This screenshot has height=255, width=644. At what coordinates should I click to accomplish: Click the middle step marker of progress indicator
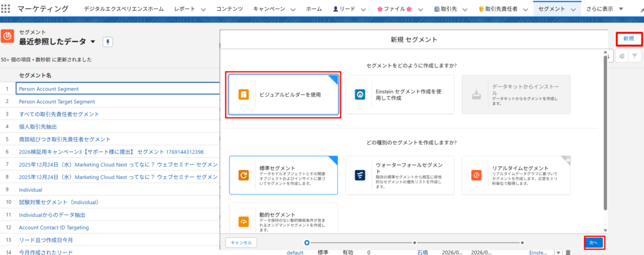click(414, 242)
